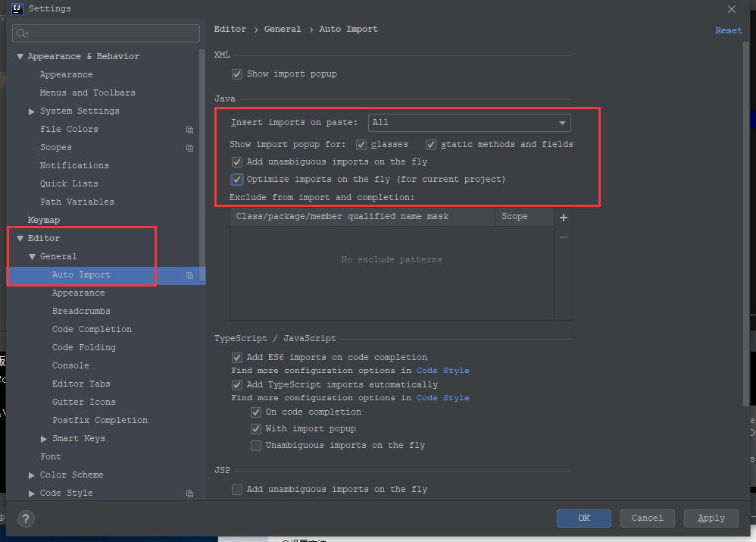Click the search magnifier icon
The height and width of the screenshot is (542, 756).
click(22, 33)
